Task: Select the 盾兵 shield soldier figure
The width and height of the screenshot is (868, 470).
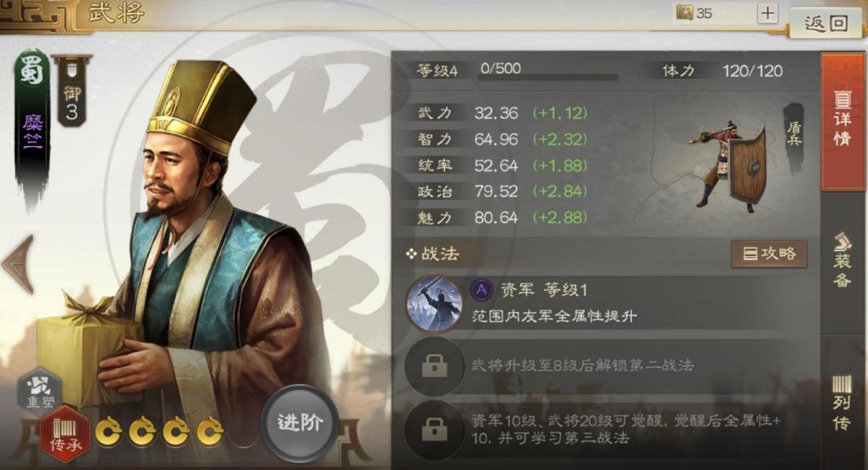Action: (x=731, y=164)
